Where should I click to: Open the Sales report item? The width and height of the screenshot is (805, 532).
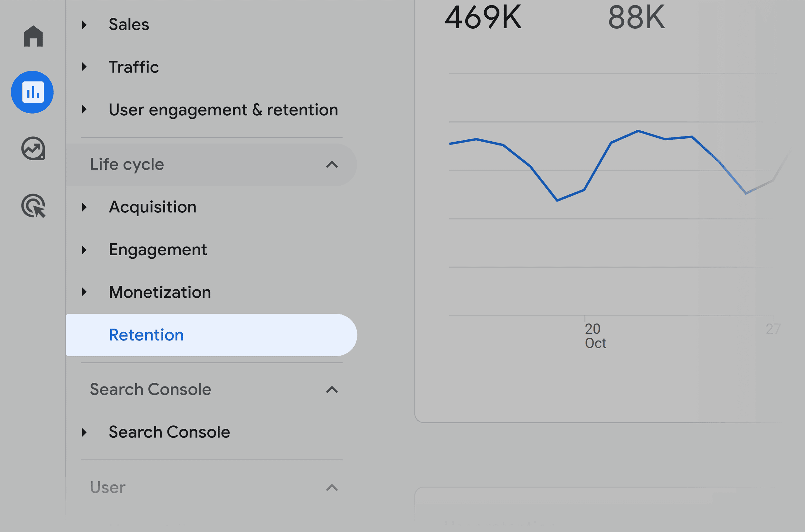129,24
